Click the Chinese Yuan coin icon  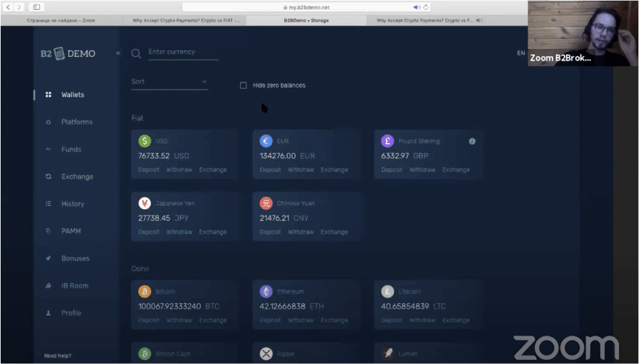click(x=266, y=203)
